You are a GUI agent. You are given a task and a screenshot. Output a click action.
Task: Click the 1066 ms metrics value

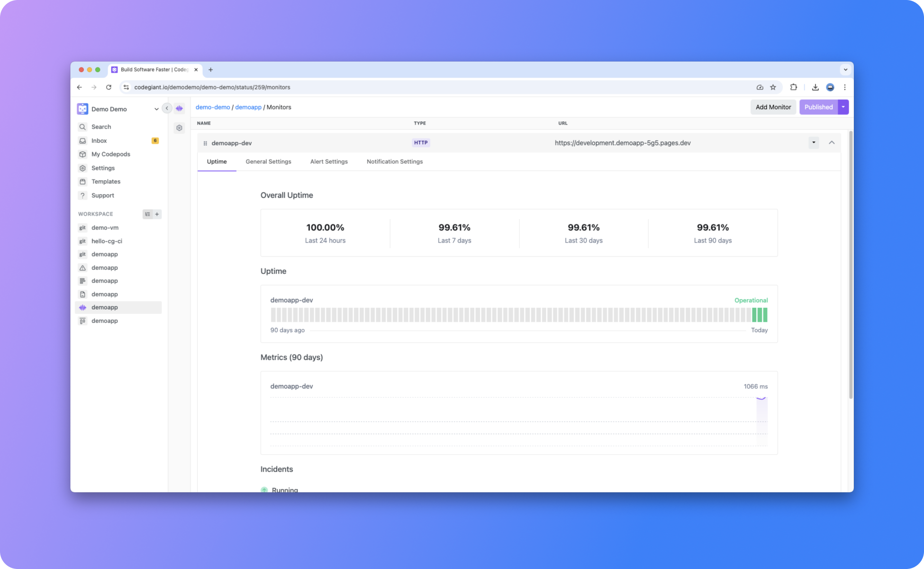tap(755, 386)
